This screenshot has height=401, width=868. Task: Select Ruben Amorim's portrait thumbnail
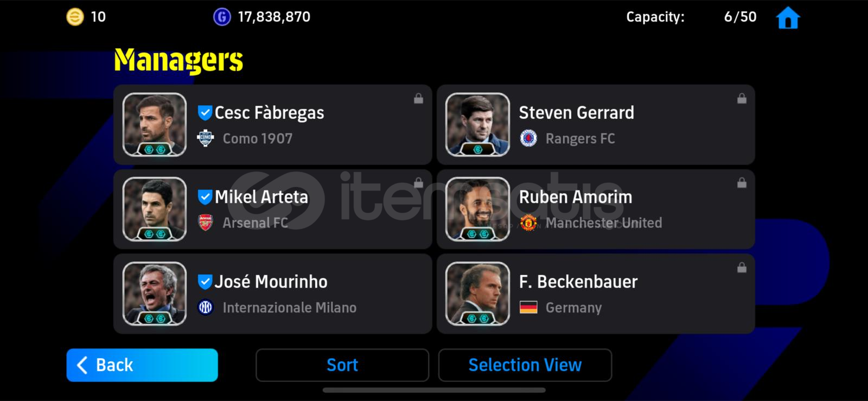coord(477,209)
